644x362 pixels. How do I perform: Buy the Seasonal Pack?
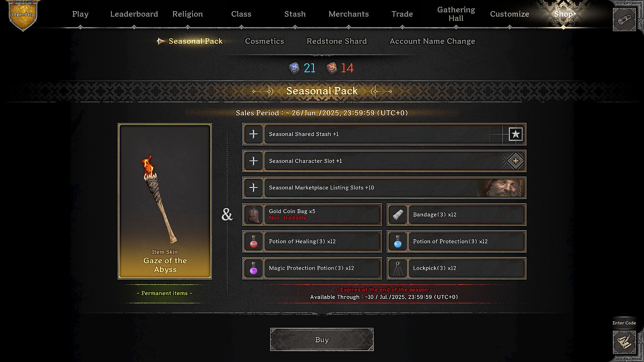coord(322,340)
